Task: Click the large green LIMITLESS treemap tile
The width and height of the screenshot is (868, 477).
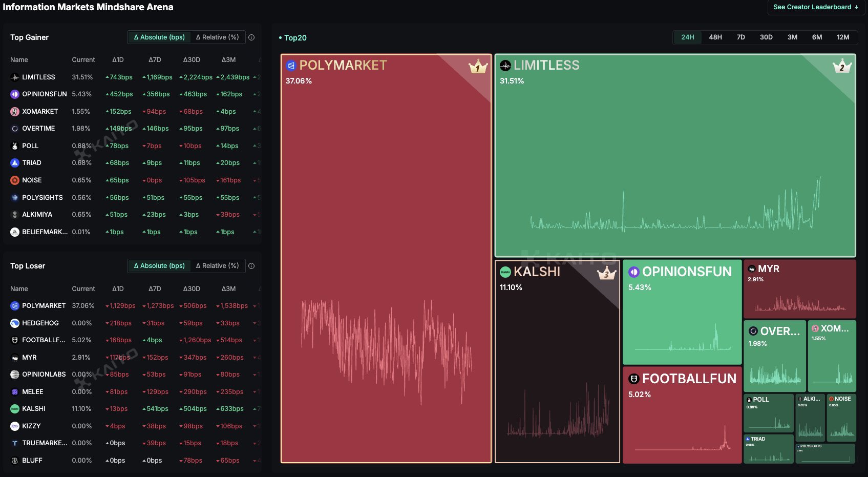Action: coord(674,154)
